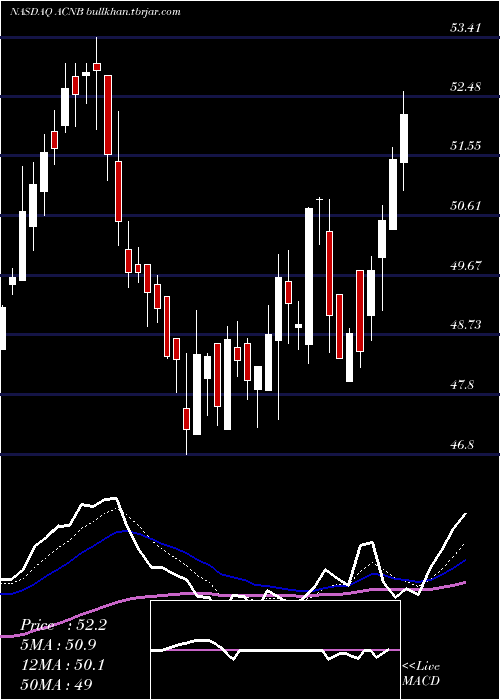
Task: Click the Price : 52.2 readout
Action: (x=63, y=625)
